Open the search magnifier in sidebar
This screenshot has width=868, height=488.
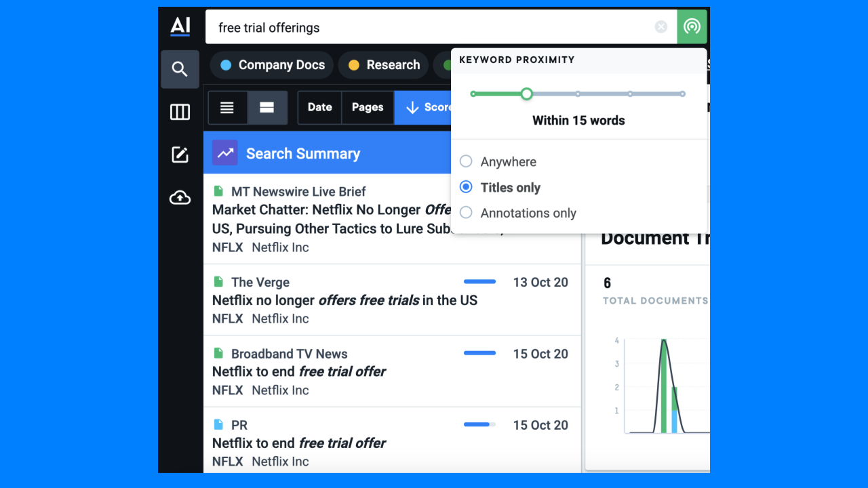(180, 69)
